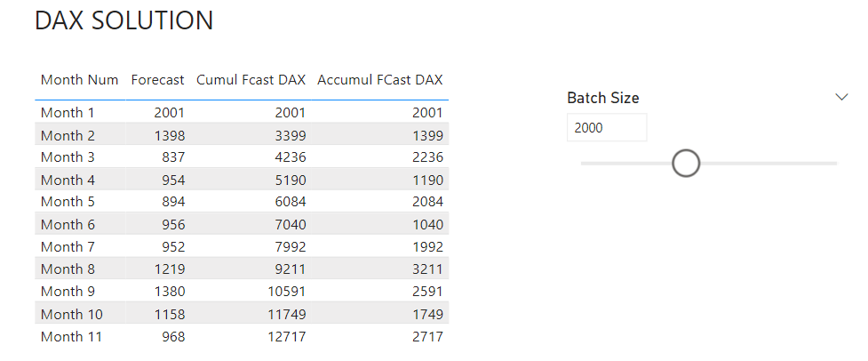
Task: Sort by Month Num column header
Action: (80, 80)
